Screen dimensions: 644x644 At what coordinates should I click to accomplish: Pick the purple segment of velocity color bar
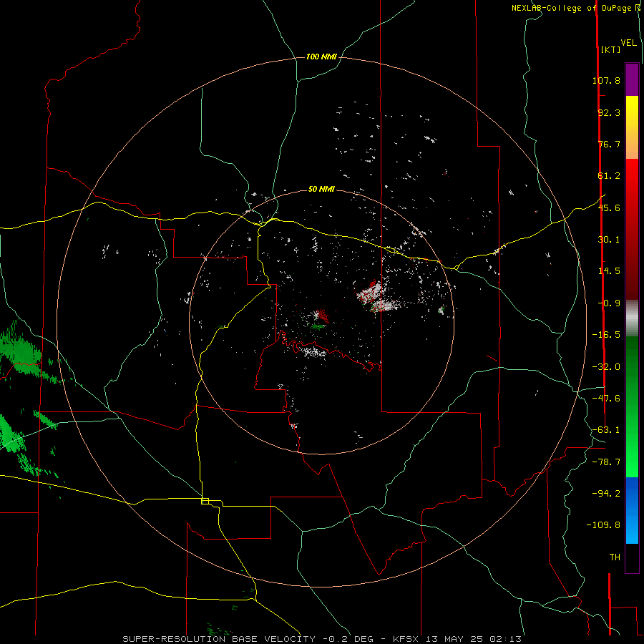(x=632, y=79)
